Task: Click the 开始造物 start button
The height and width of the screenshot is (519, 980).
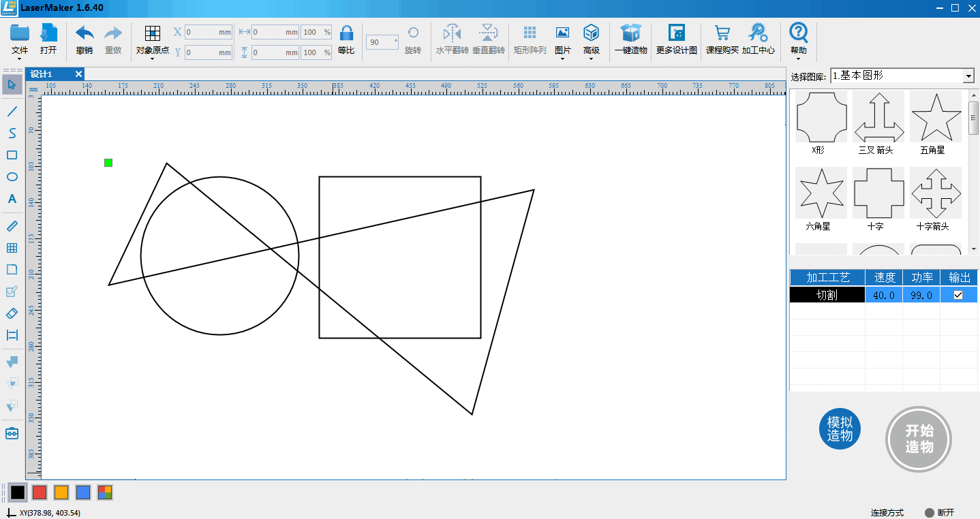Action: 919,439
